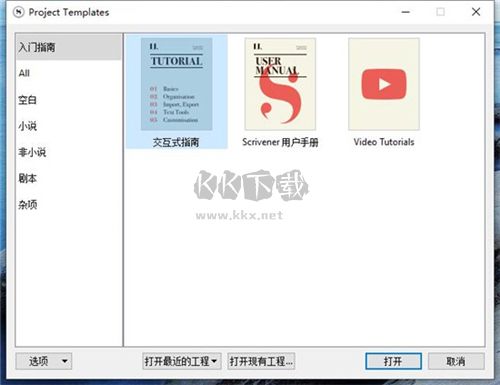Close the Project Templates window
The width and height of the screenshot is (500, 385).
(476, 12)
